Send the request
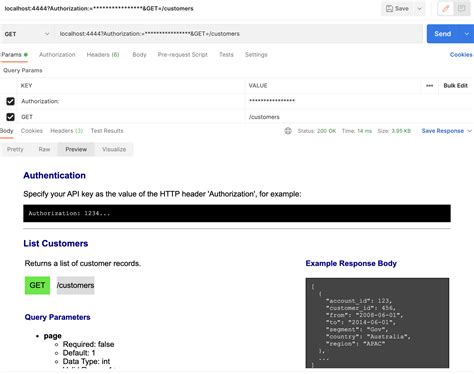 click(443, 34)
